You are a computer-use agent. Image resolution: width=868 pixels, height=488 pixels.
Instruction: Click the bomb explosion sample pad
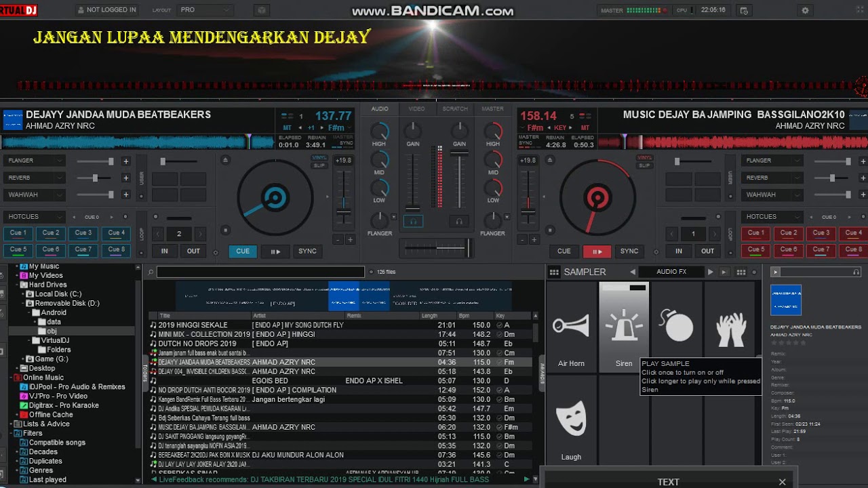tap(676, 327)
